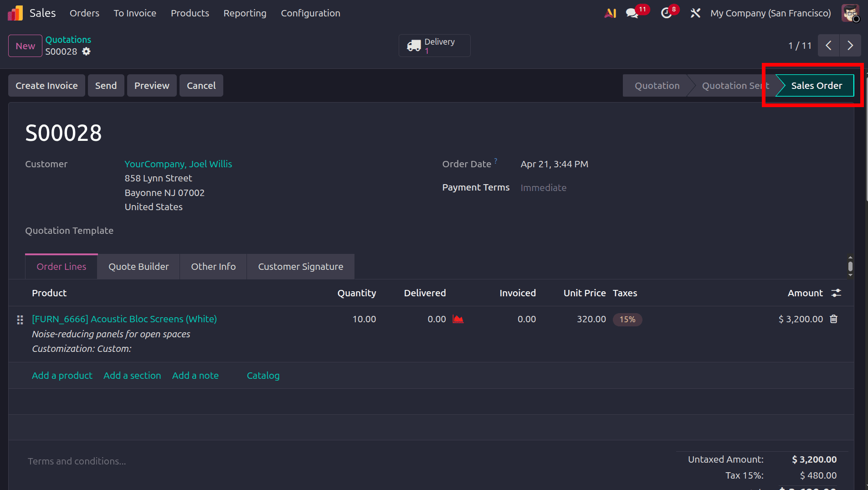This screenshot has width=868, height=490.
Task: Switch to the Customer Signature tab
Action: click(300, 266)
